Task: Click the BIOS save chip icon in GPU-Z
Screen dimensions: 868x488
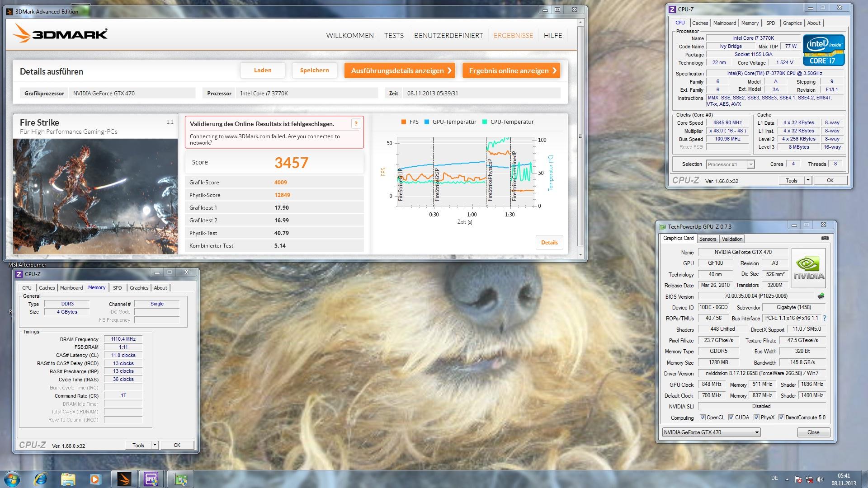Action: tap(821, 296)
